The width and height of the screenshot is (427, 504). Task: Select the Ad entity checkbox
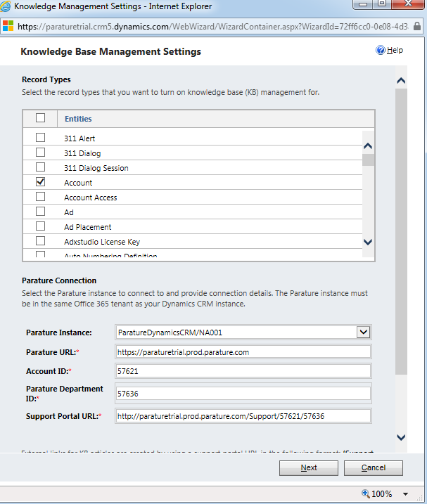coord(40,211)
